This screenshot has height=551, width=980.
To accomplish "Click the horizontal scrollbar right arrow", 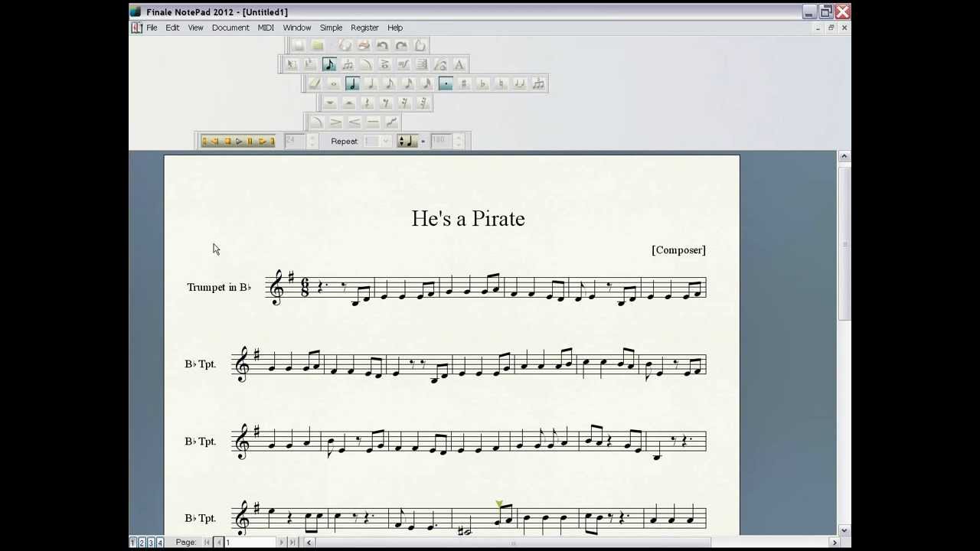I will (x=835, y=542).
